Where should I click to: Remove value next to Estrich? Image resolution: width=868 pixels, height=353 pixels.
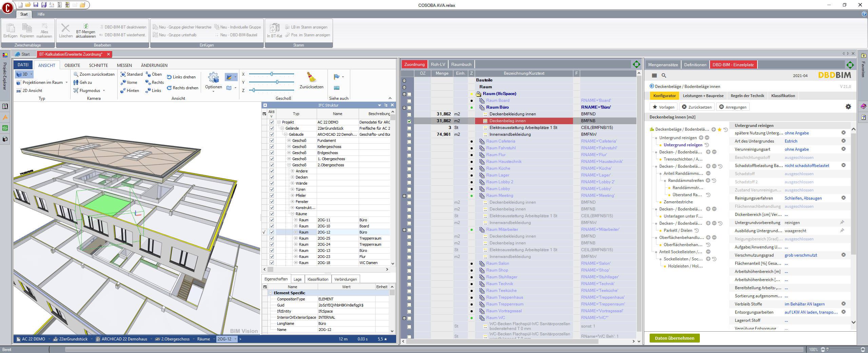point(844,141)
